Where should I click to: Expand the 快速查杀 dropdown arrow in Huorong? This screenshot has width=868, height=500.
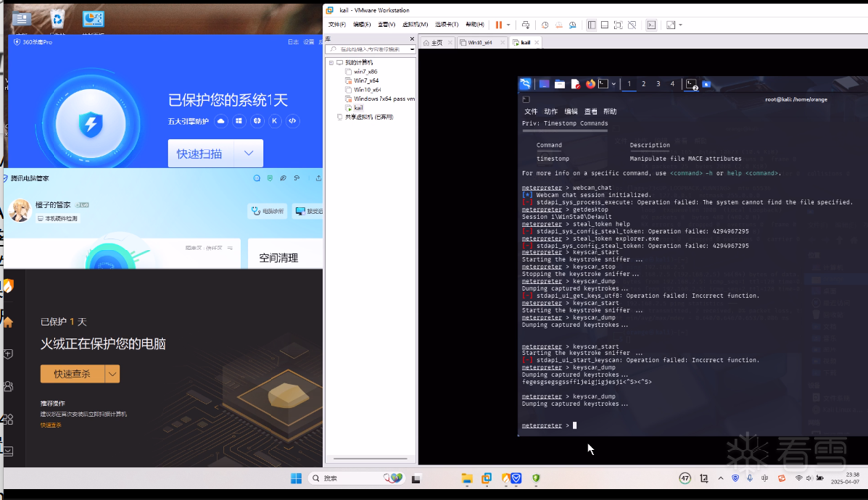click(113, 374)
